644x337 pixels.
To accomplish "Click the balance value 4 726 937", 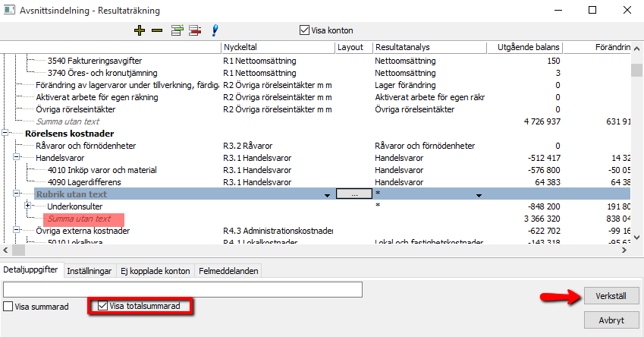I will coord(542,121).
